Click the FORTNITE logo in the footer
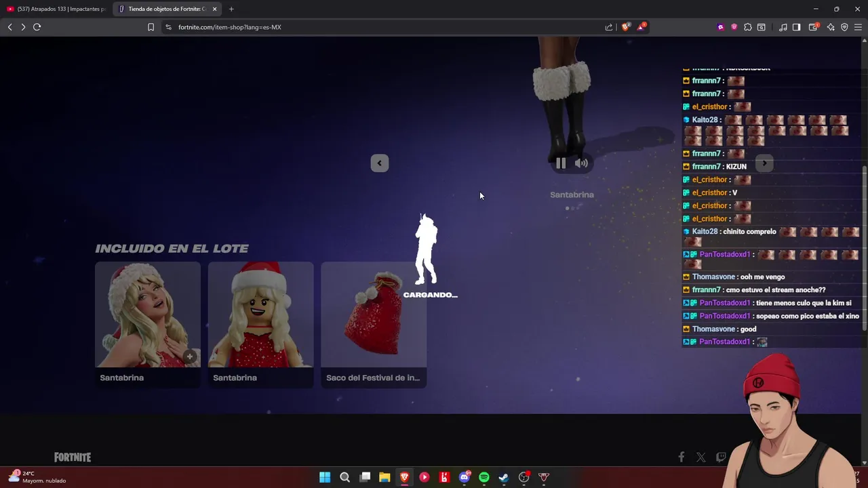 tap(73, 457)
